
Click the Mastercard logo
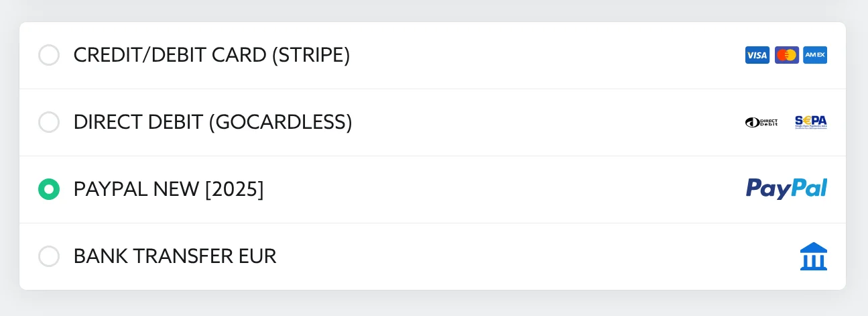786,55
